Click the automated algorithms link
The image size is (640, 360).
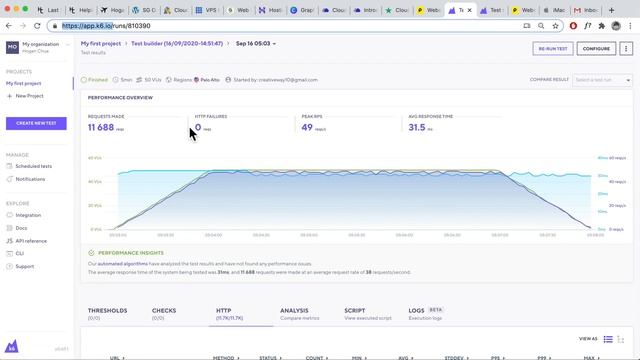tap(122, 264)
